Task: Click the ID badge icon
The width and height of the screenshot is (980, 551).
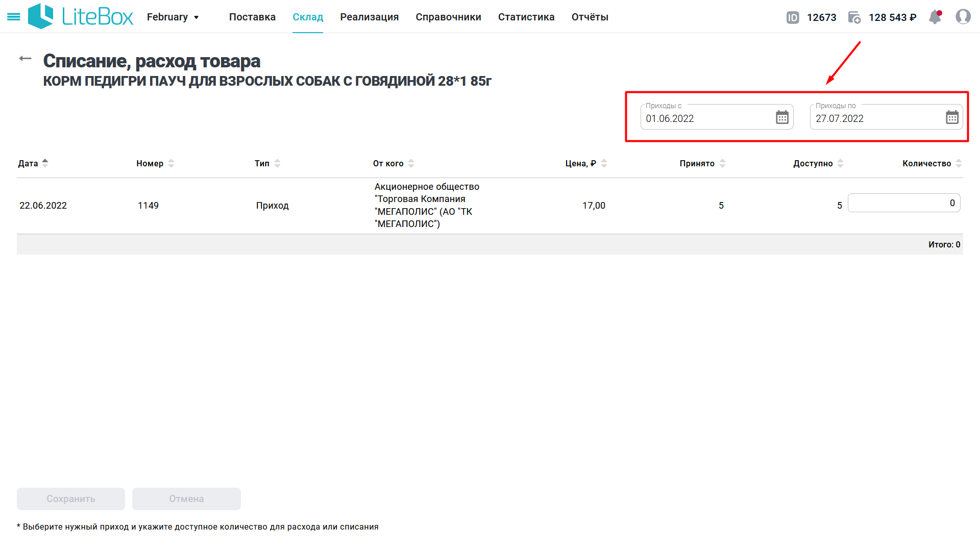Action: 793,17
